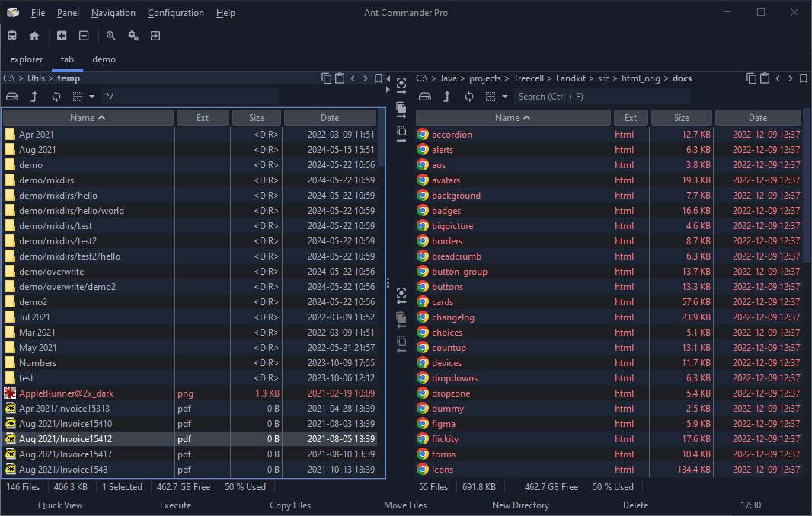Image resolution: width=812 pixels, height=516 pixels.
Task: Refresh the right panel listing
Action: [469, 97]
